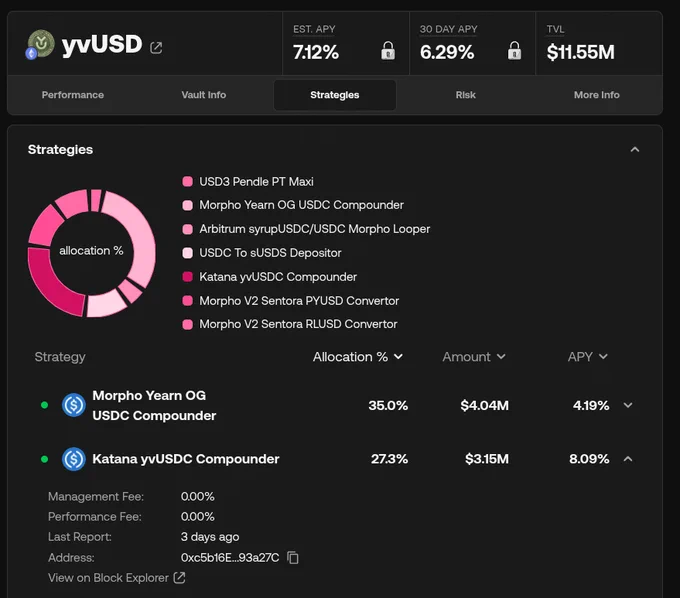The image size is (680, 598).
Task: Click green status dot of Katana yvUSDC row
Action: (44, 459)
